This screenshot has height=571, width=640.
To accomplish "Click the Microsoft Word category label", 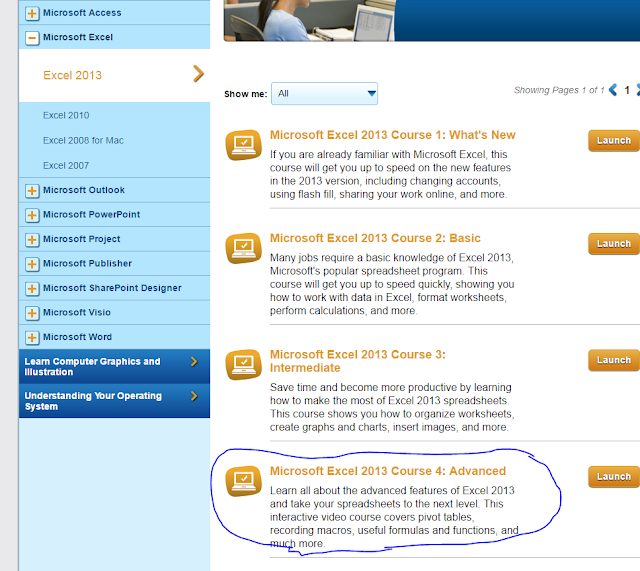I will coord(77,337).
